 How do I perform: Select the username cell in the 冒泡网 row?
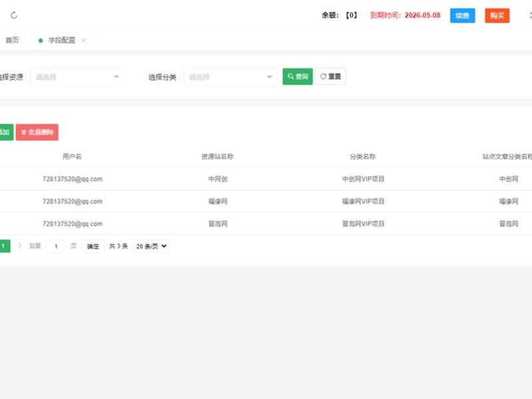(72, 223)
